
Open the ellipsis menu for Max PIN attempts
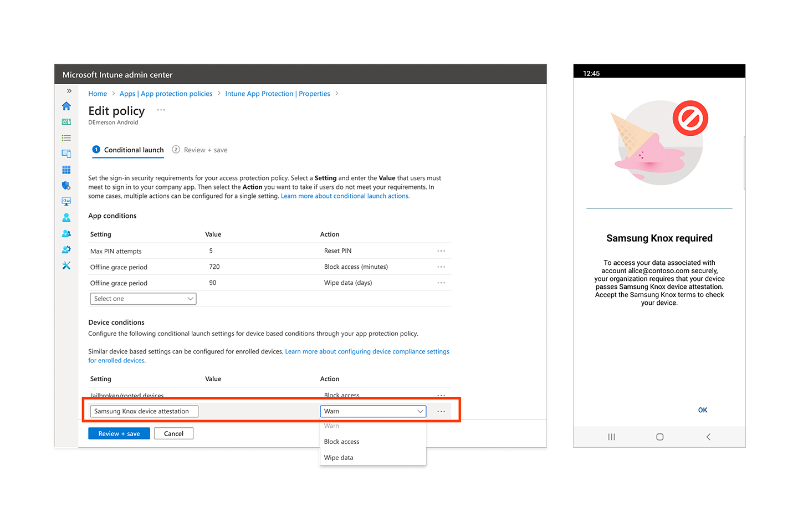coord(441,250)
